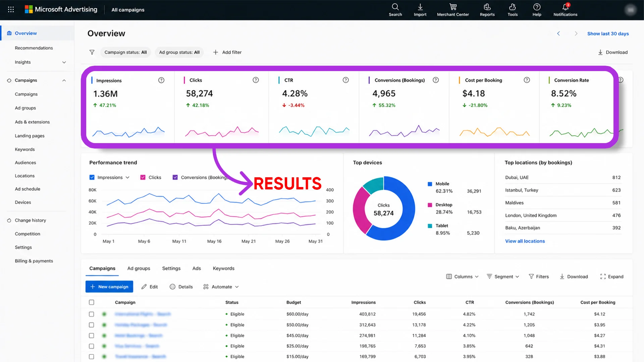Click the Add filter button

coord(227,52)
